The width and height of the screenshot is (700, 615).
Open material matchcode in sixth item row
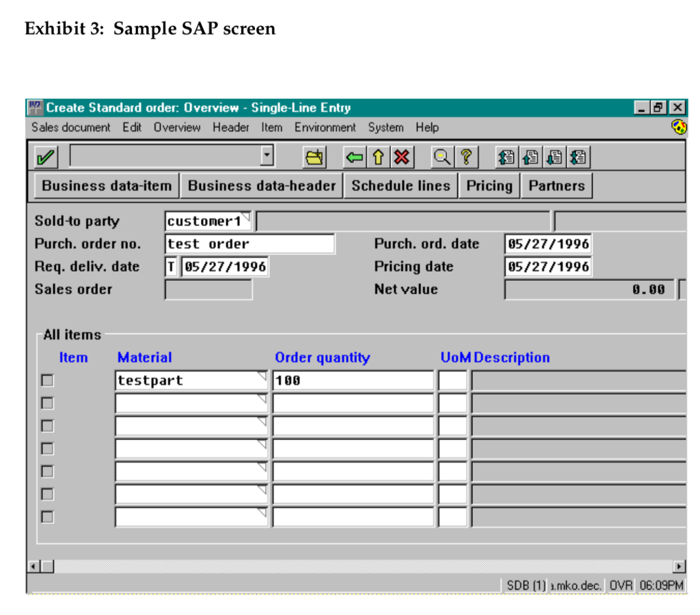(262, 490)
